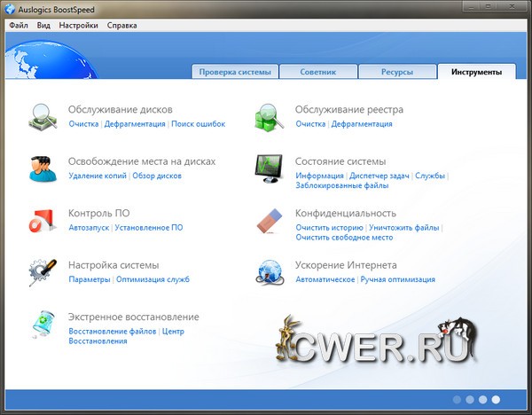Image resolution: width=532 pixels, height=415 pixels.
Task: Open the Файл menu
Action: coord(19,26)
